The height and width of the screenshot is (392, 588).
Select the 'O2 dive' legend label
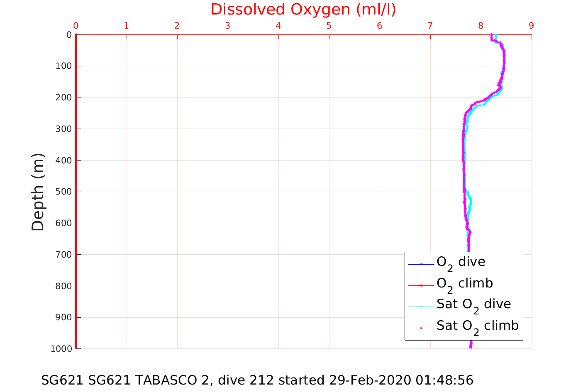click(x=461, y=262)
